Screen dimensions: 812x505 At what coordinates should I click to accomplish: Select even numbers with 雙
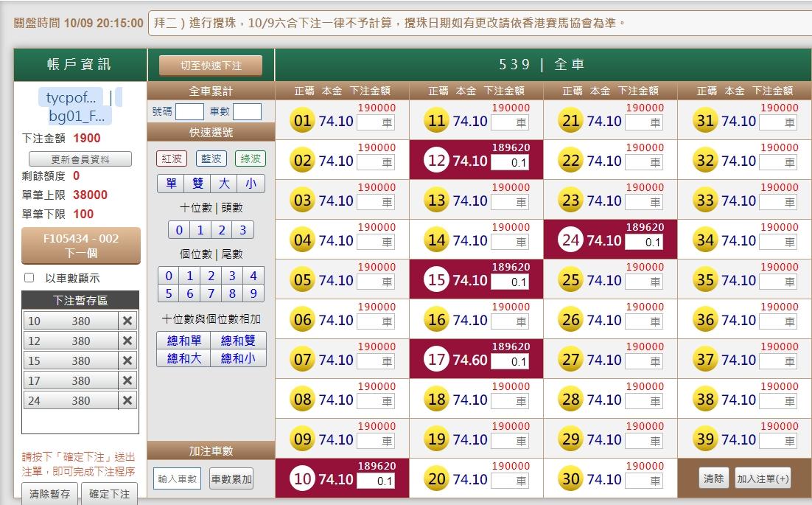click(x=197, y=184)
